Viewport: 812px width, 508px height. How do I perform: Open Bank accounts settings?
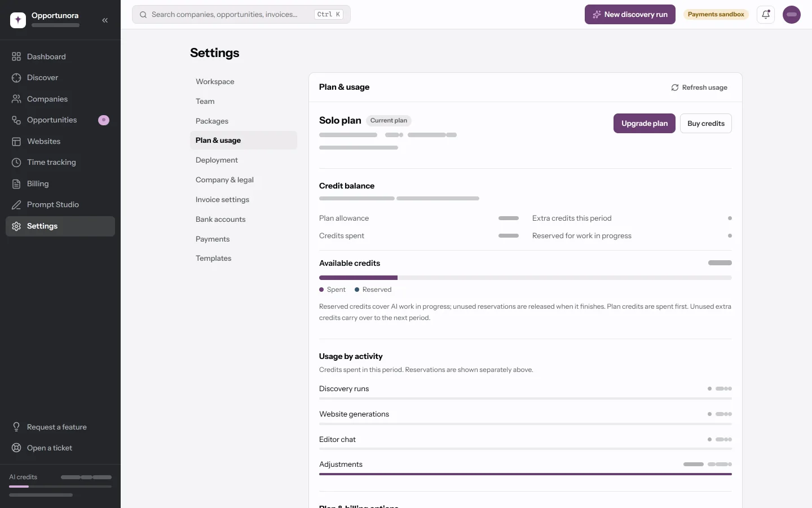click(244, 219)
